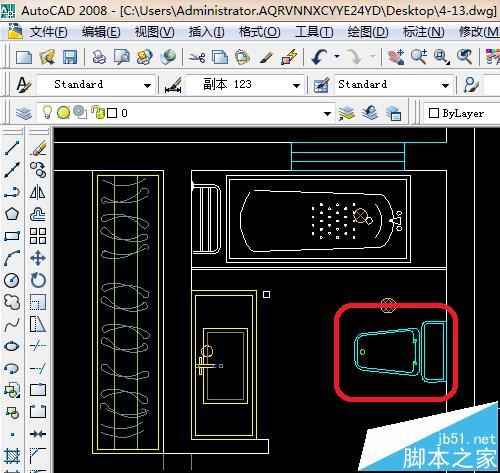Toggle layer 0 on/off lightbulb
Screen dimensions: 500x473
[x=47, y=113]
